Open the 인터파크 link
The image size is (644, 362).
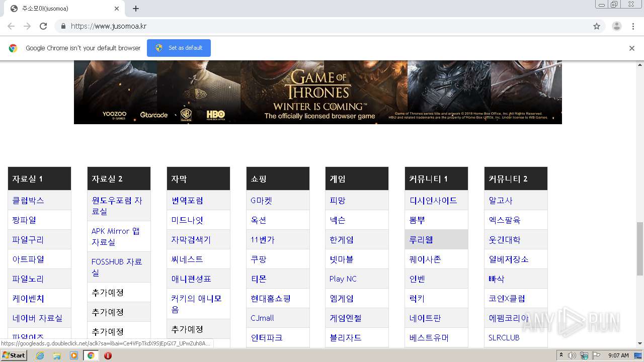coord(267,337)
